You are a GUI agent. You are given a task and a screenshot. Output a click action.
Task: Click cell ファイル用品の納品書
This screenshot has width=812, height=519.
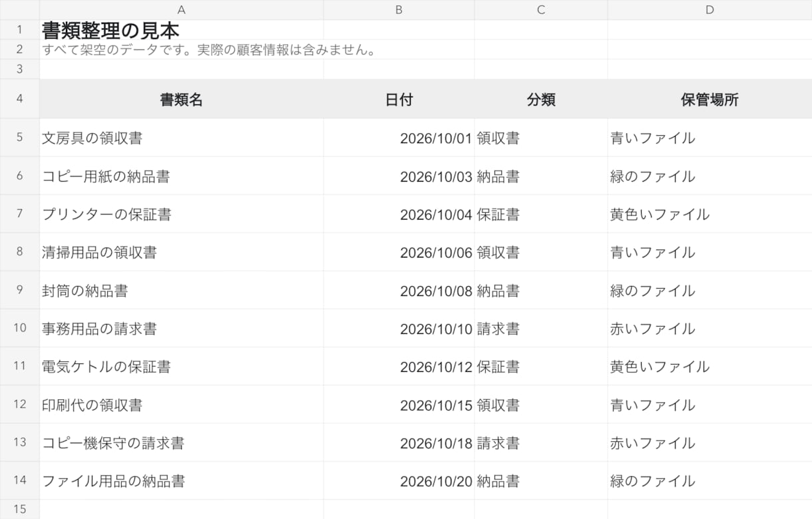point(182,480)
